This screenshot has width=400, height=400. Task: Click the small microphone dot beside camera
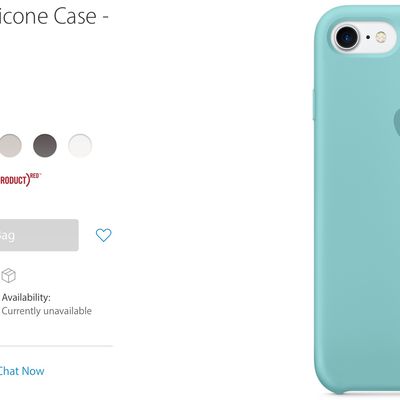coord(368,37)
